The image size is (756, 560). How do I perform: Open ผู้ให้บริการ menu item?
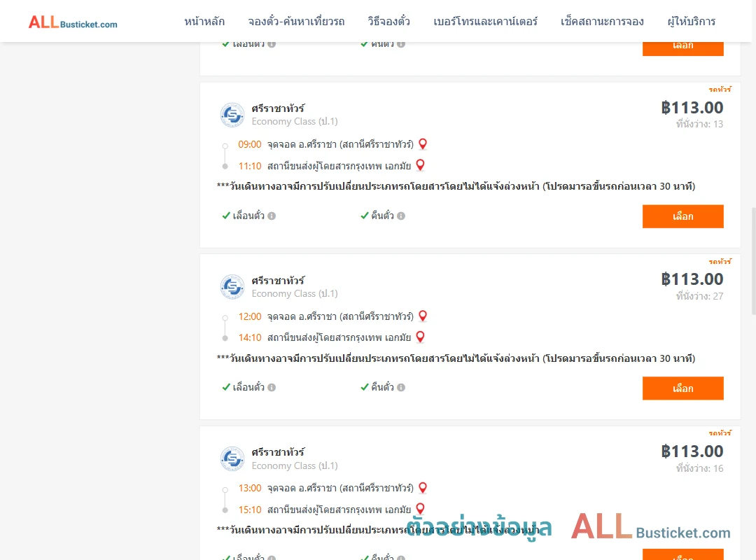(691, 22)
